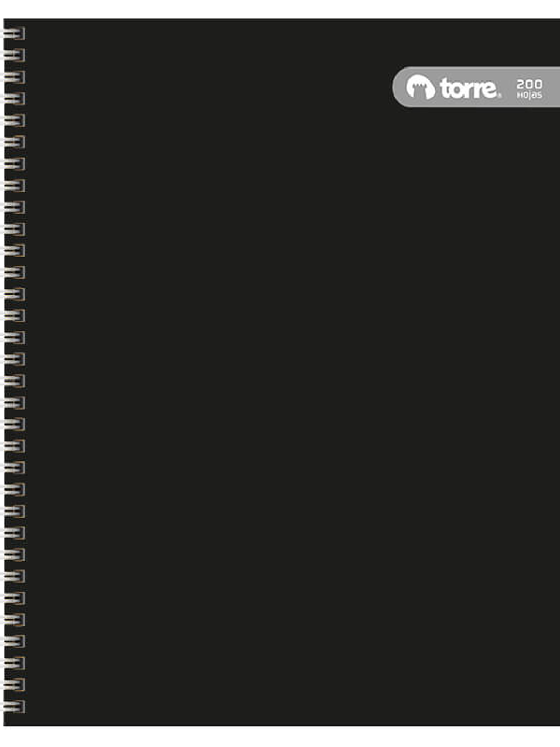Click the black cover's bottom right corner
The height and width of the screenshot is (747, 560).
pyautogui.click(x=556, y=723)
